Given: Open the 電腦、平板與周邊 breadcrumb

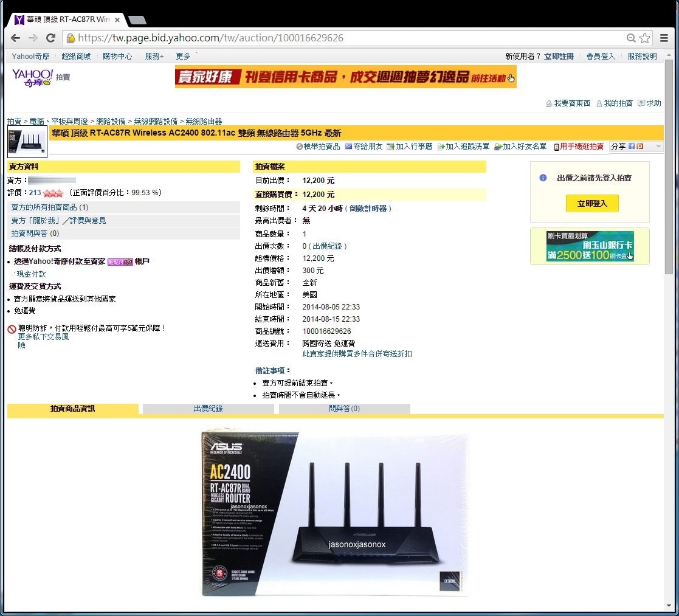Looking at the screenshot, I should 58,121.
